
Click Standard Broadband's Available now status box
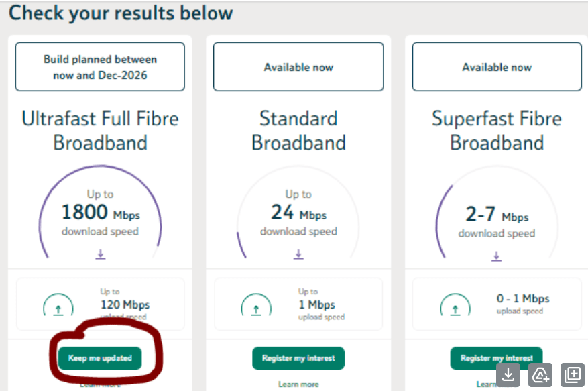298,67
